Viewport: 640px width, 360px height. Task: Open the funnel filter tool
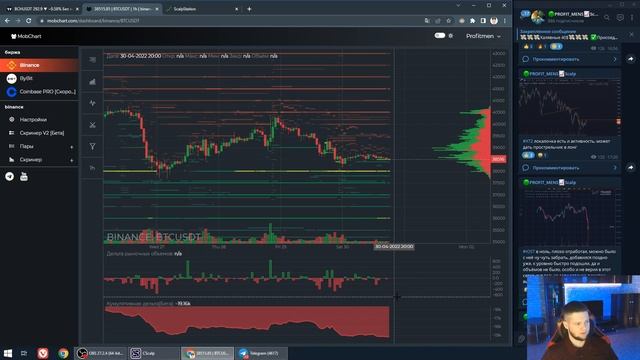coord(93,146)
